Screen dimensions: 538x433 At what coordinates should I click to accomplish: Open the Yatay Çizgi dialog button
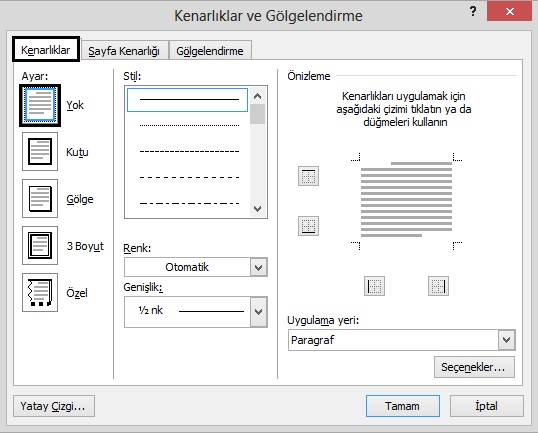pyautogui.click(x=54, y=406)
